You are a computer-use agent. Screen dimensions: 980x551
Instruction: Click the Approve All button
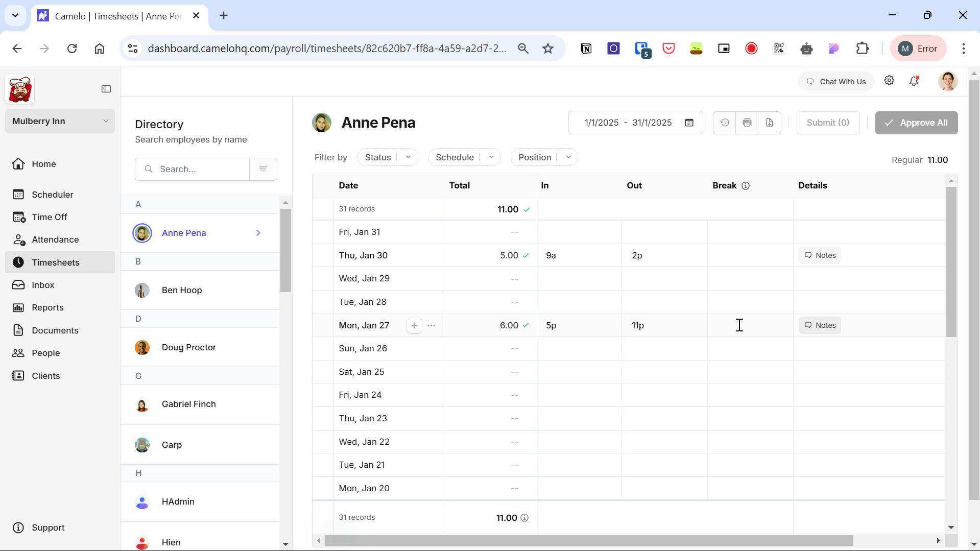[x=916, y=123]
